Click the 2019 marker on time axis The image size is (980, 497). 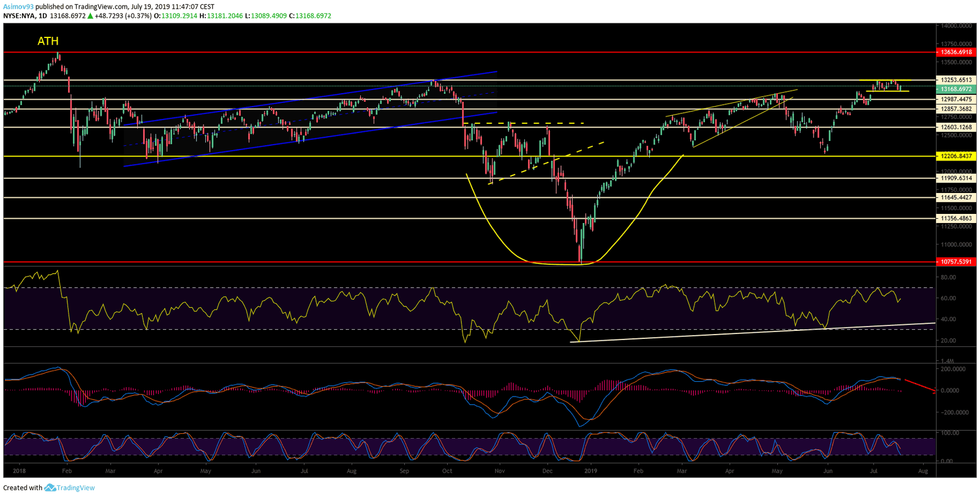590,471
